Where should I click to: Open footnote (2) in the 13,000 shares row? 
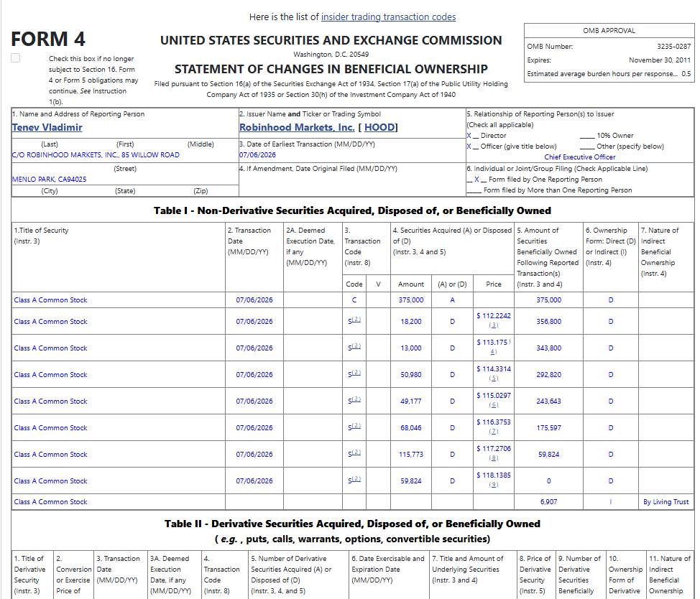point(356,346)
